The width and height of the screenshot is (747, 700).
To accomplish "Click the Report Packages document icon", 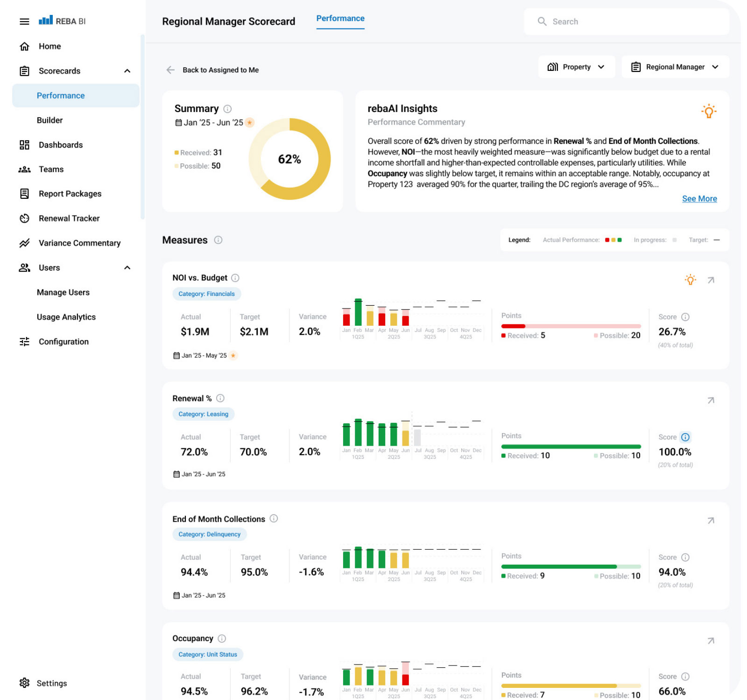I will (x=24, y=194).
